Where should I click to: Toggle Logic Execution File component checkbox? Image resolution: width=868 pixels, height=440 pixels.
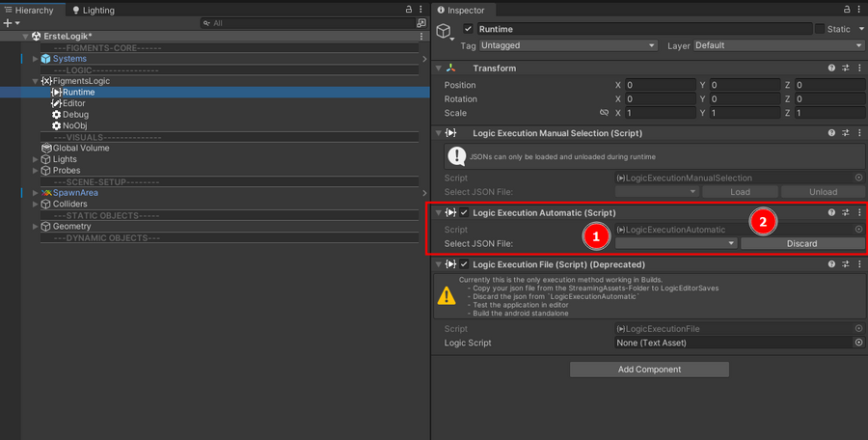[464, 264]
